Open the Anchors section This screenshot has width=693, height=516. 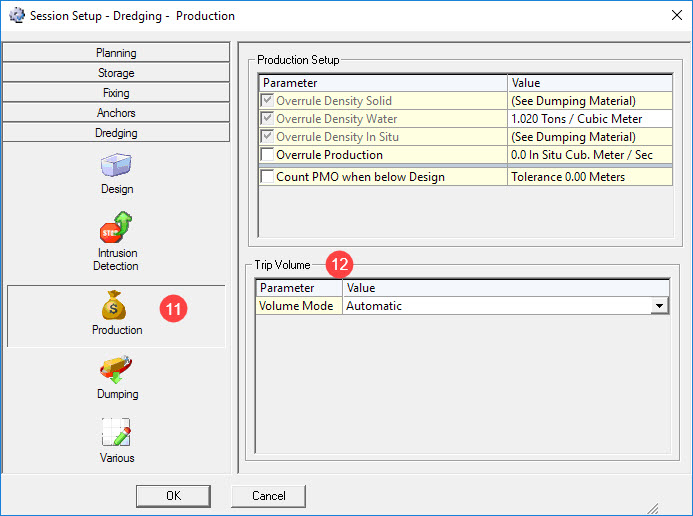click(x=116, y=113)
